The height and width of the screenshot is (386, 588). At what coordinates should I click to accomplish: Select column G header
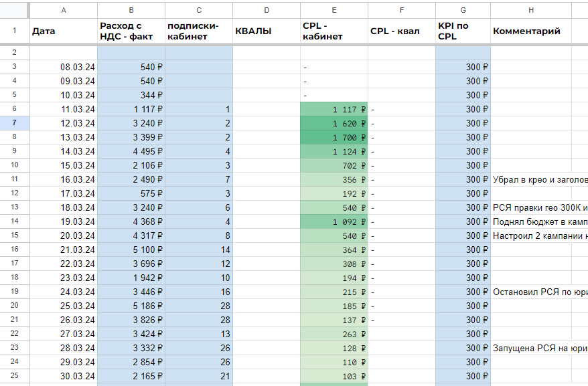click(x=463, y=11)
